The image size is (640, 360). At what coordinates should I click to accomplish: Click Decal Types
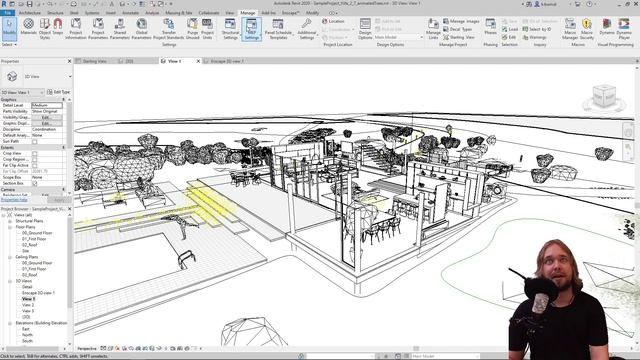coord(458,29)
